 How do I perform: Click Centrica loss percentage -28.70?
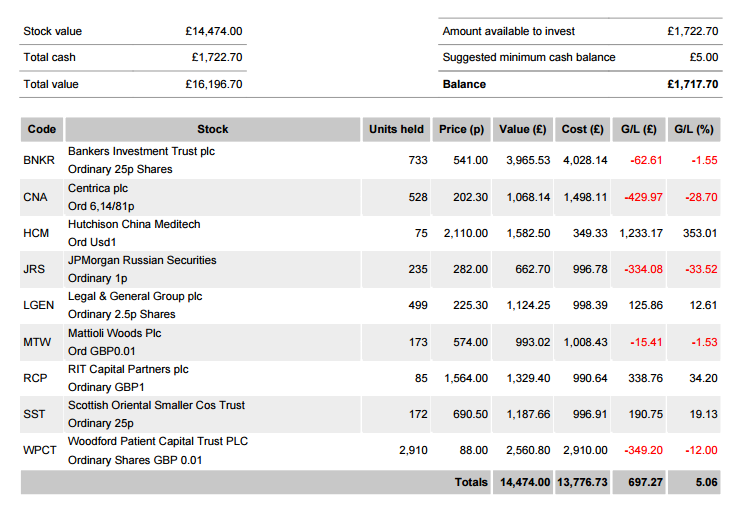point(701,197)
